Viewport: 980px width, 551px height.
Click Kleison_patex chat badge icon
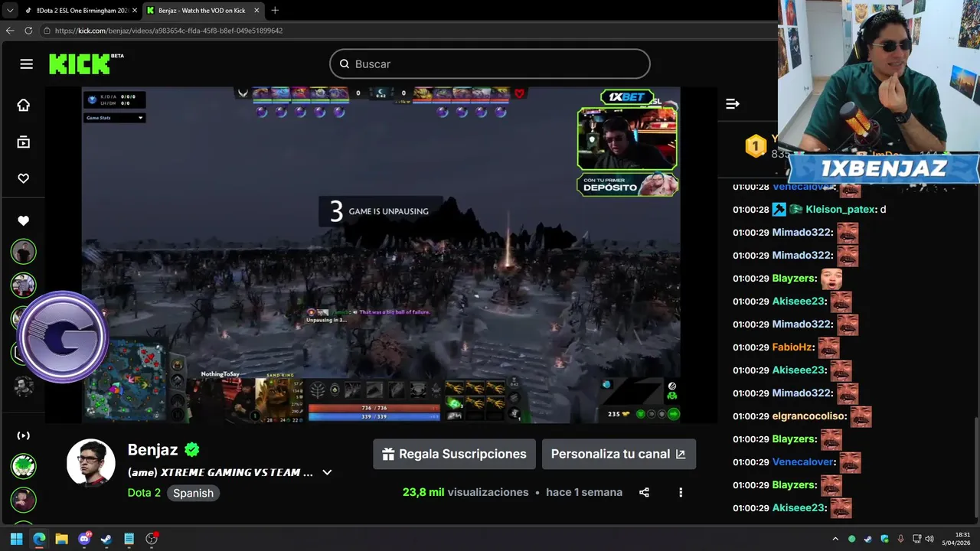tap(779, 209)
